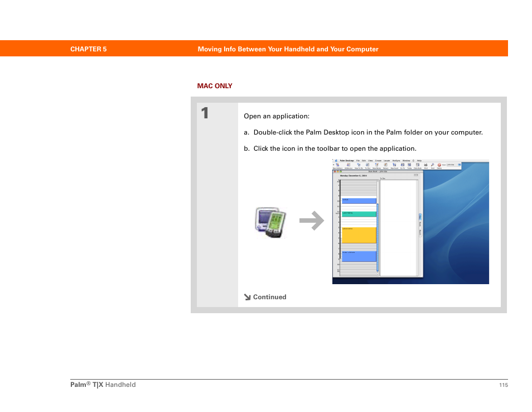Click the 'Monday December 6, 2004' date heading

tap(353, 176)
